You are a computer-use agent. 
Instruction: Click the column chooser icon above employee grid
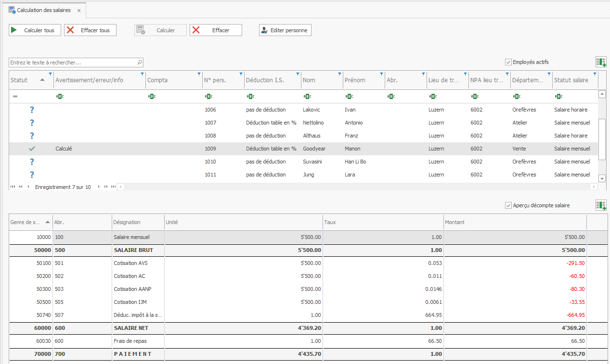601,62
